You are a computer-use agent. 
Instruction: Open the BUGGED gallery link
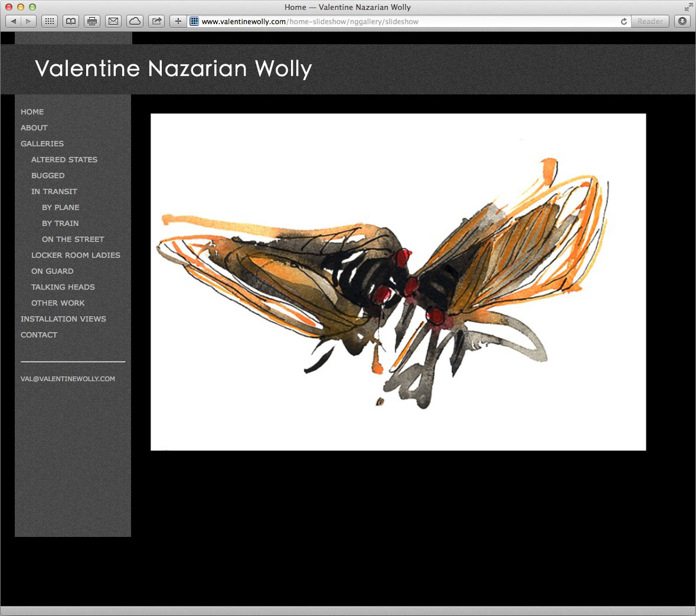pyautogui.click(x=48, y=175)
